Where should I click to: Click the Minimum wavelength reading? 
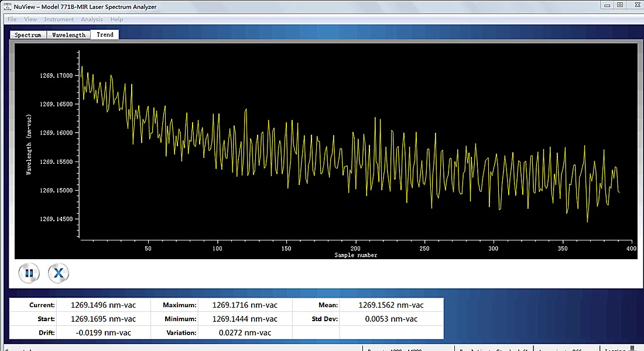pos(245,319)
